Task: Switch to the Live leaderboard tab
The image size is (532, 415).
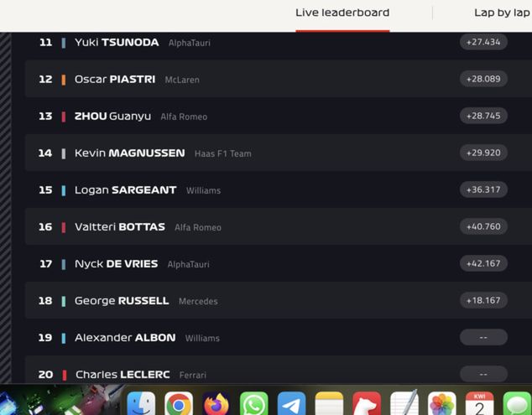Action: [342, 13]
